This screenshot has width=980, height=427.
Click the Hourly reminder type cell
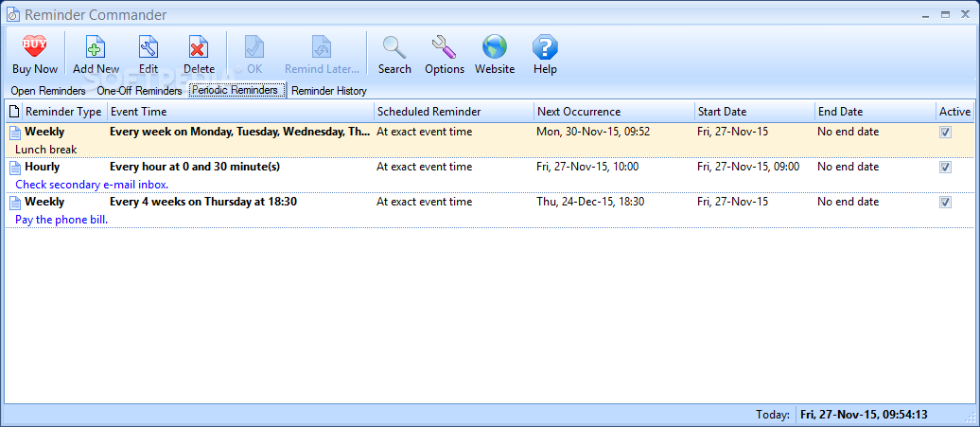(42, 167)
